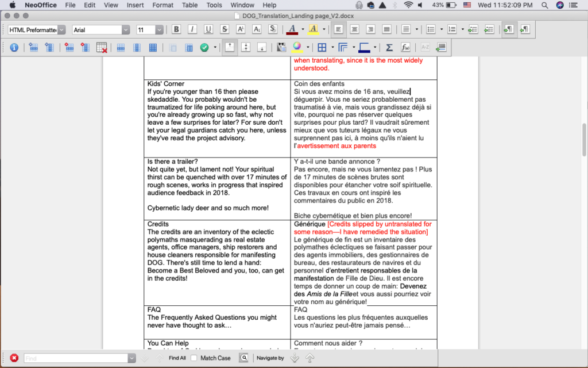588x368 pixels.
Task: Expand the Highlighting color dropdown arrow
Action: pyautogui.click(x=324, y=29)
